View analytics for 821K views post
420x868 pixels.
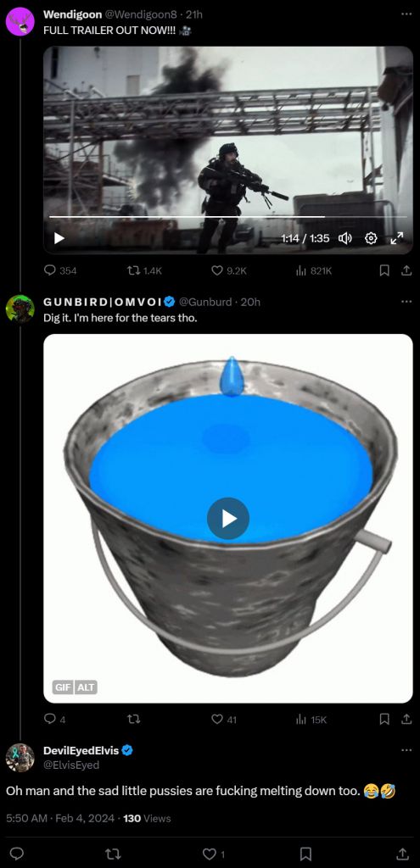pyautogui.click(x=314, y=270)
